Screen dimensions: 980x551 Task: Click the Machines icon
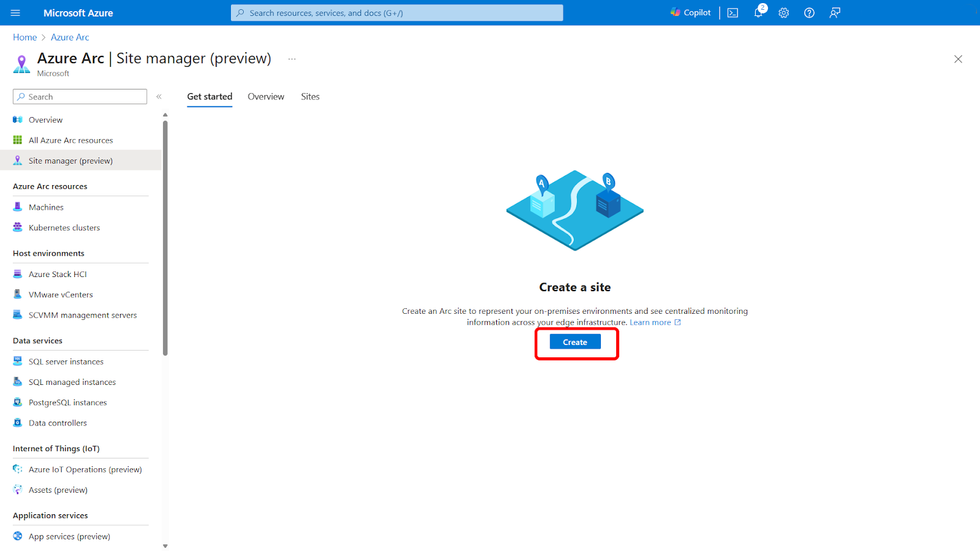tap(18, 207)
